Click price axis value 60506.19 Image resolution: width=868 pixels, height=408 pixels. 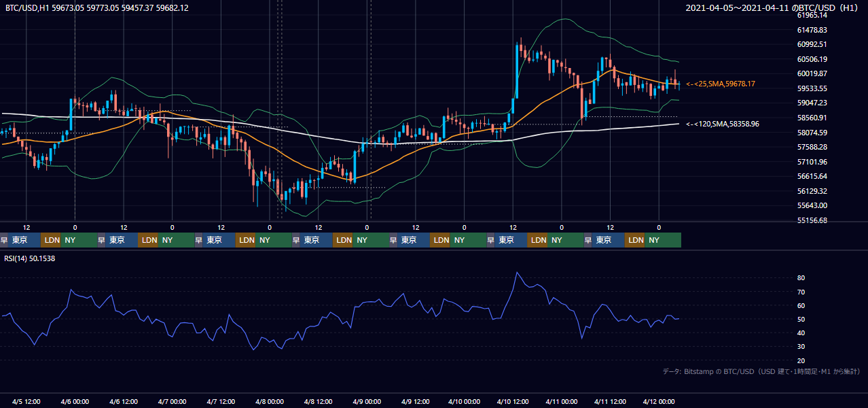(x=812, y=59)
